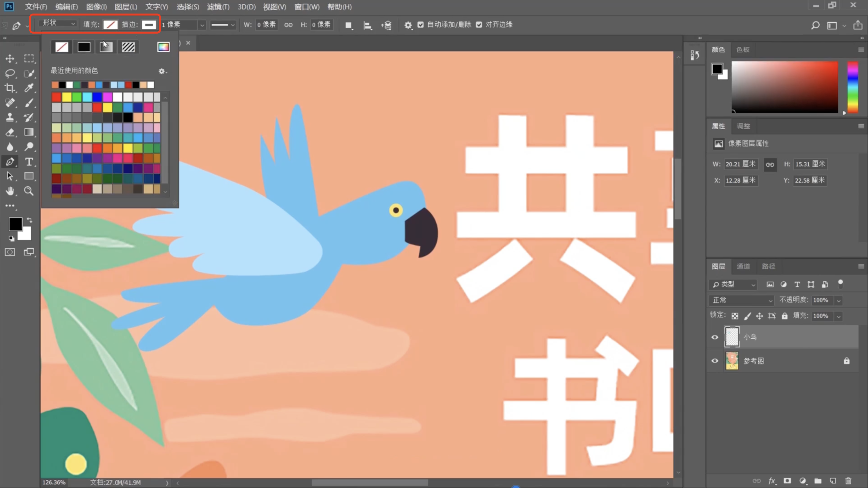Open the 不透明度 opacity dropdown arrow
This screenshot has width=868, height=488.
tap(839, 300)
